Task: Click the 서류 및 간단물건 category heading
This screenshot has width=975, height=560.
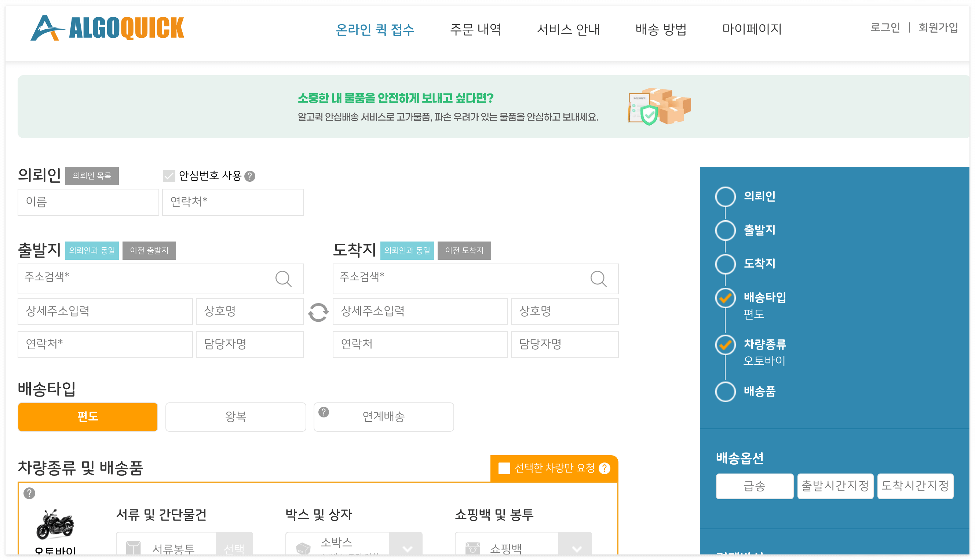Action: point(161,515)
